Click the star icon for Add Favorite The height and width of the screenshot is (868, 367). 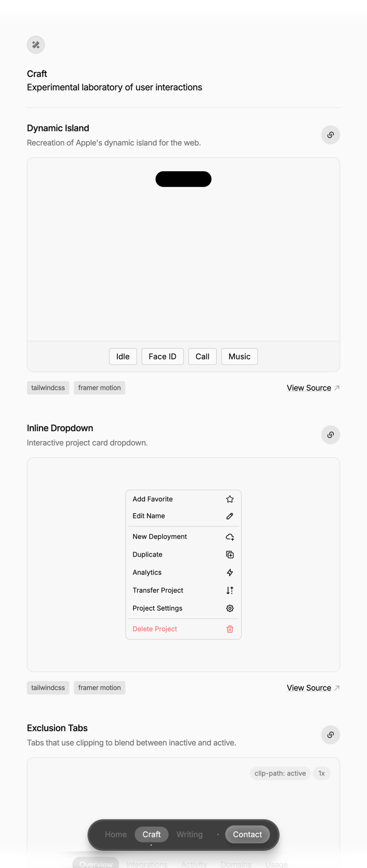tap(230, 499)
